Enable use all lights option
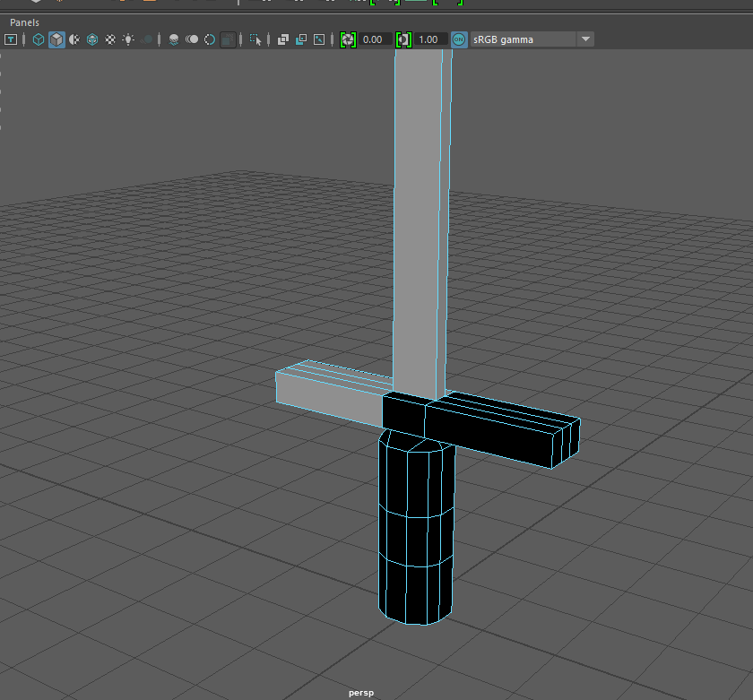The image size is (753, 700). tap(129, 39)
